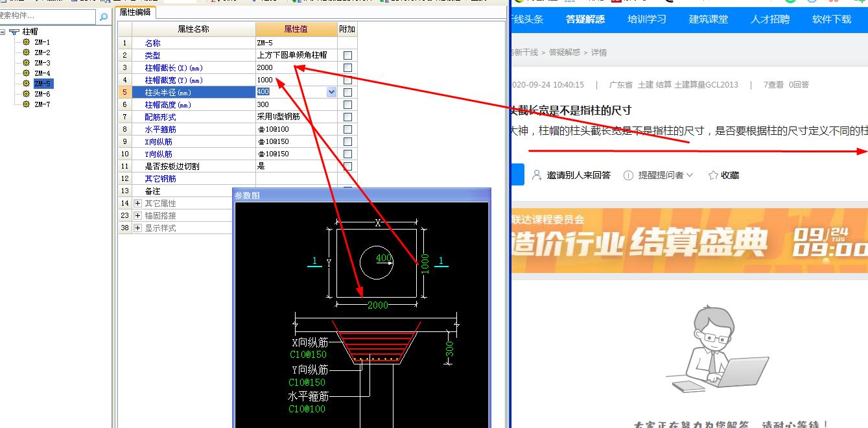Click the 类型 value 上方下圆单倾角柱帽
The width and height of the screenshot is (868, 428).
pos(296,55)
